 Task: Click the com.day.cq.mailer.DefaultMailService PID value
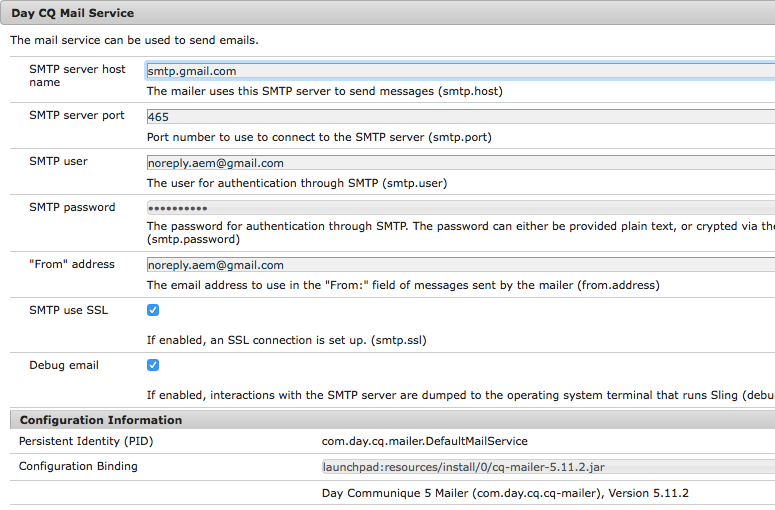pyautogui.click(x=424, y=441)
